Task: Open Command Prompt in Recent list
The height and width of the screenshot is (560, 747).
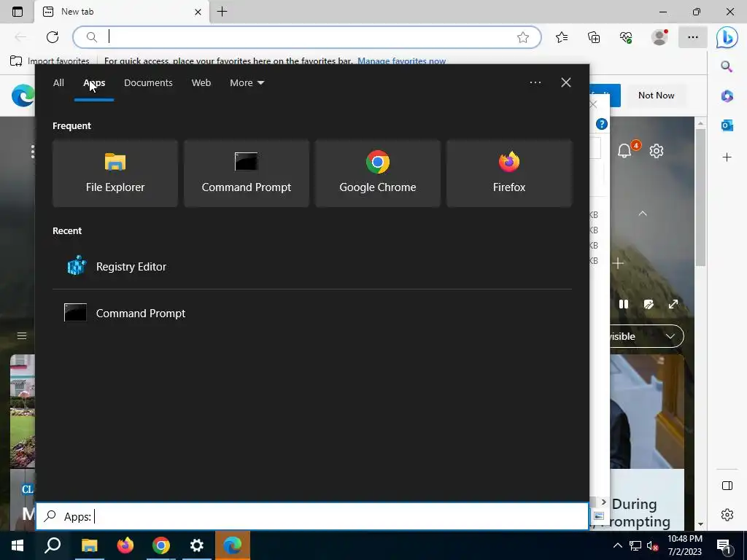Action: 312,314
